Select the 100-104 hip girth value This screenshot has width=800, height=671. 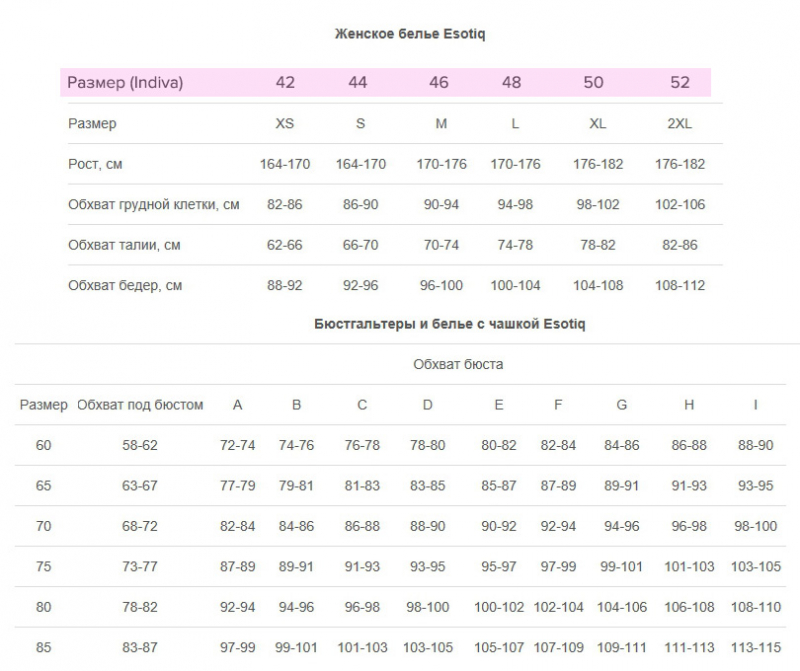coord(515,285)
